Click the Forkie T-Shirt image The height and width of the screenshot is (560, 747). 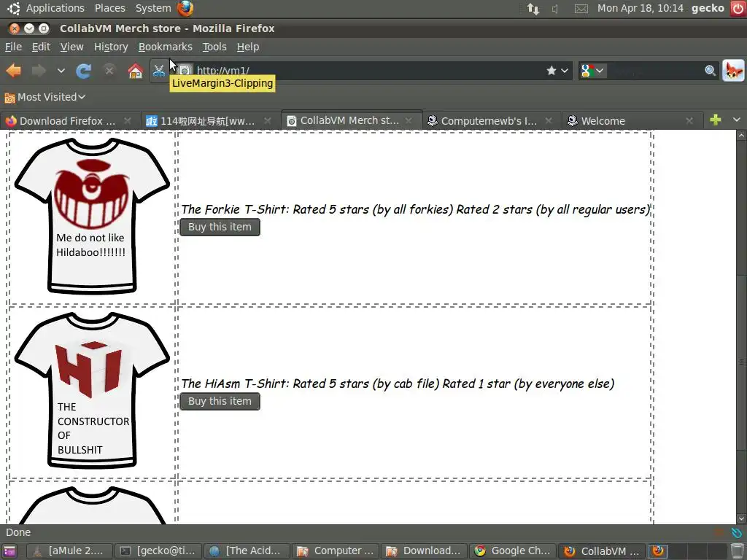click(x=92, y=216)
